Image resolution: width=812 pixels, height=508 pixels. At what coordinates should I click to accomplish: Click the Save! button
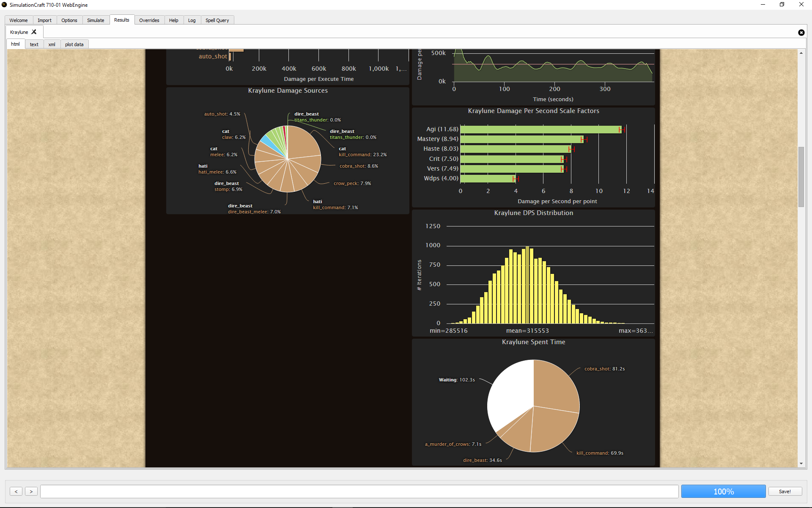(x=785, y=491)
